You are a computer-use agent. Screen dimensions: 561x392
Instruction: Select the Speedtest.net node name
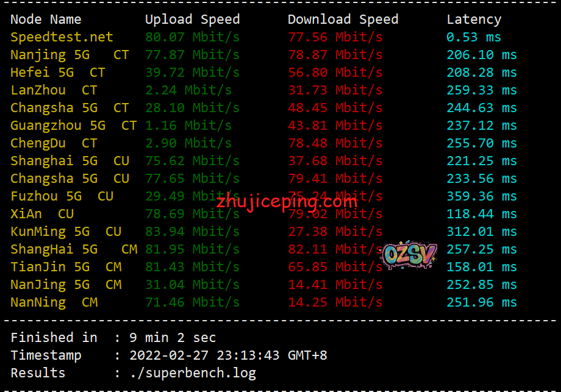tap(62, 37)
